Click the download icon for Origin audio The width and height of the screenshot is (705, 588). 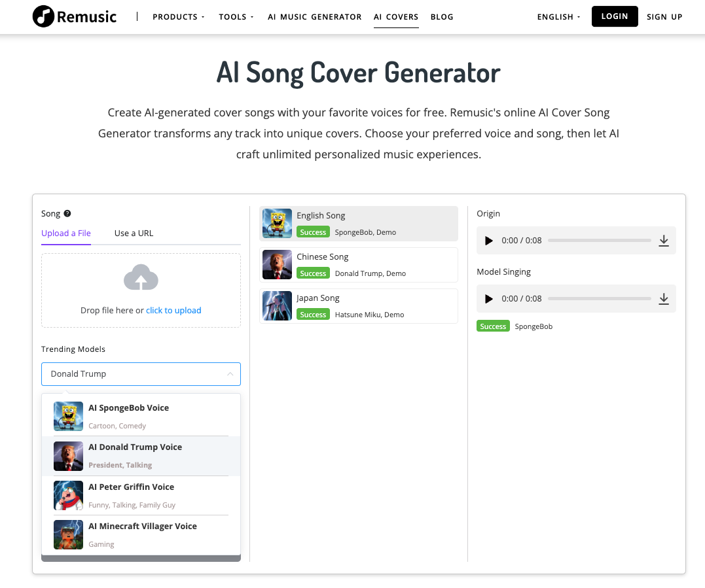tap(664, 241)
